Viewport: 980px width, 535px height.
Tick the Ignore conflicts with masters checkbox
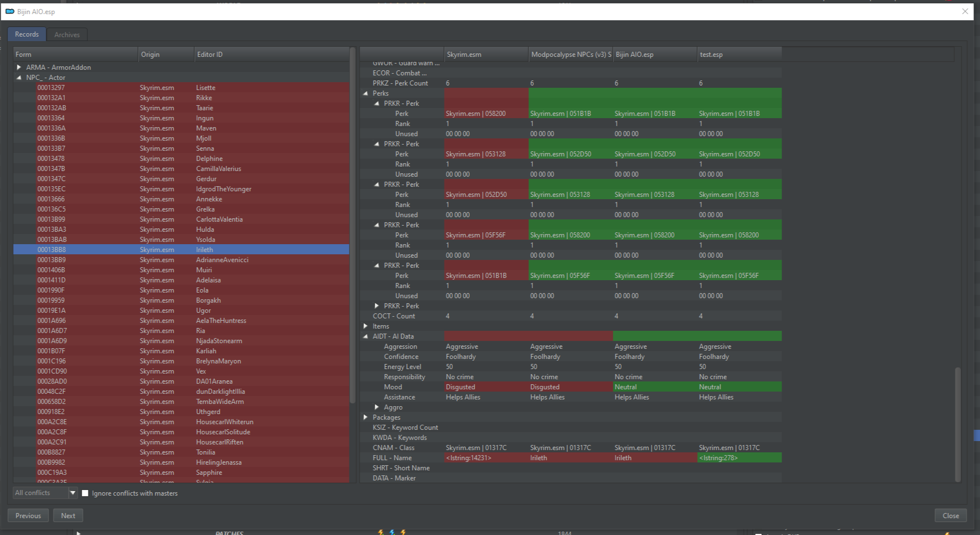(86, 493)
